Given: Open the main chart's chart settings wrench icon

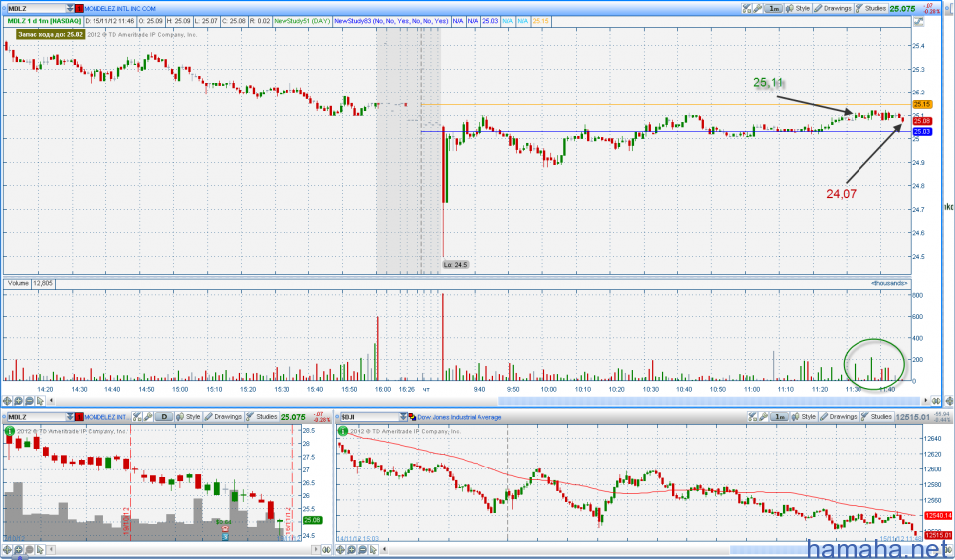Looking at the screenshot, I should coord(758,9).
